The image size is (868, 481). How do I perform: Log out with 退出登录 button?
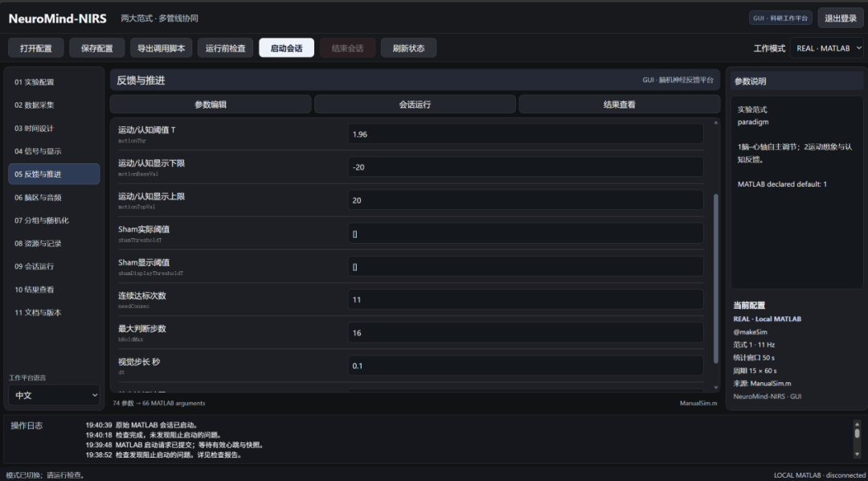pyautogui.click(x=841, y=18)
